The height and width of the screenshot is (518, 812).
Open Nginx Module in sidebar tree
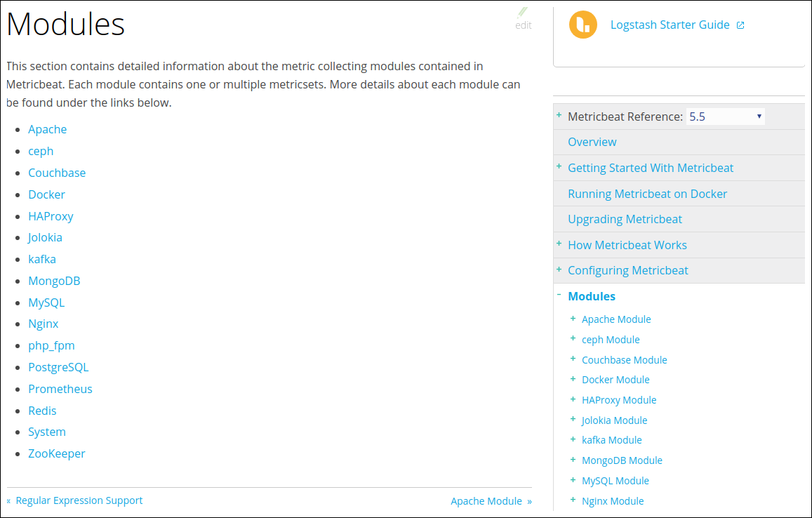pyautogui.click(x=613, y=501)
